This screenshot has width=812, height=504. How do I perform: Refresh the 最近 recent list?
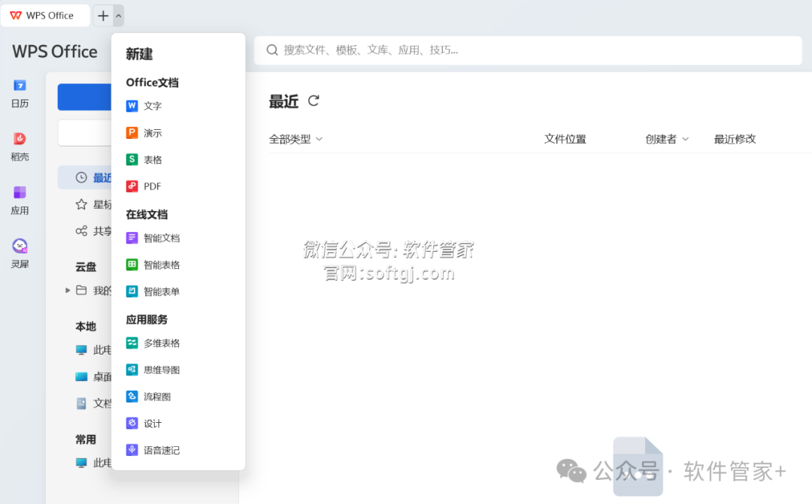pyautogui.click(x=314, y=101)
